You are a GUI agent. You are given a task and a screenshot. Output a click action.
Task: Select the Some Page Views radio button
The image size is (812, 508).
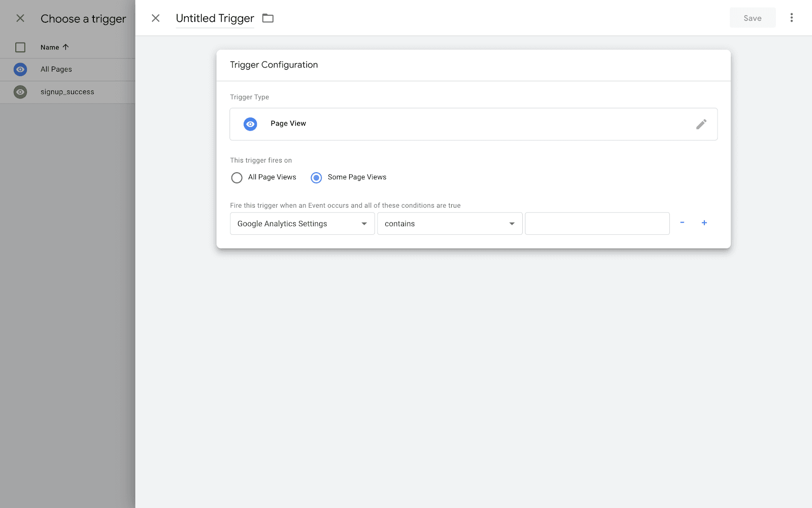pos(316,178)
